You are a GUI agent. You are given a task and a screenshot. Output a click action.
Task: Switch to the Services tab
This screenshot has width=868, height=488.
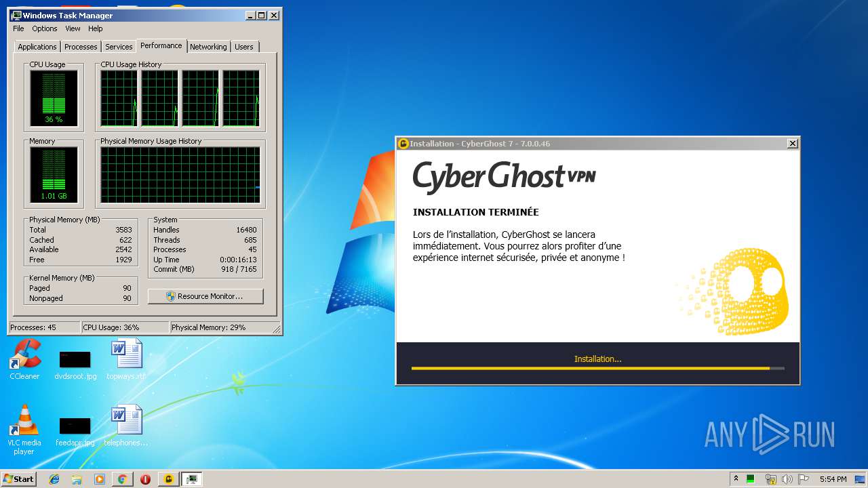point(119,47)
